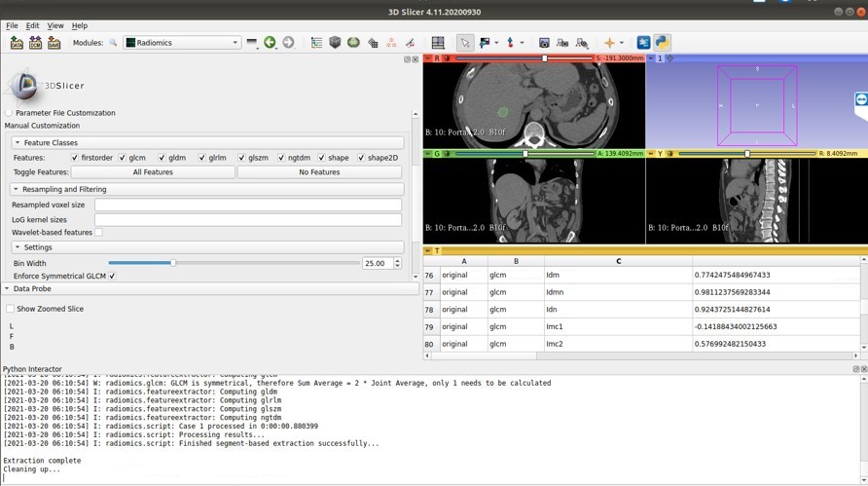This screenshot has width=868, height=486.
Task: Open the Radiomics modules dropdown
Action: click(182, 43)
